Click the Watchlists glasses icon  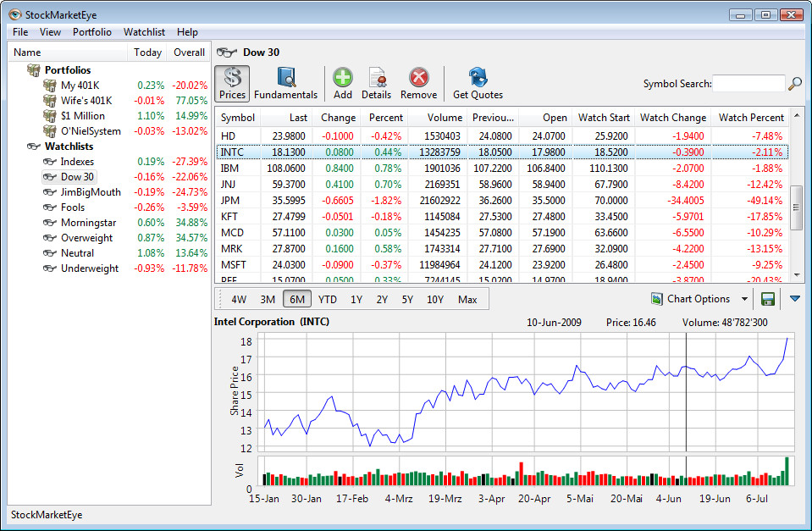34,147
